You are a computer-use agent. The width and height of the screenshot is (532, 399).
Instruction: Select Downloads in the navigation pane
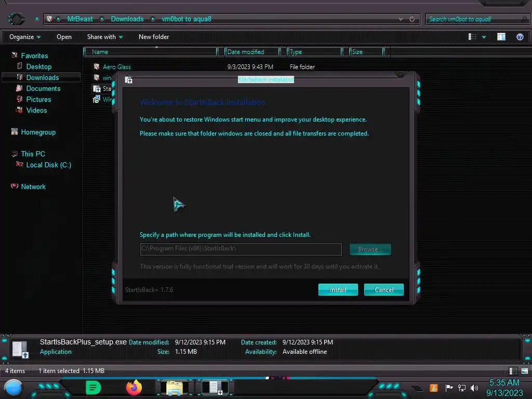point(43,77)
